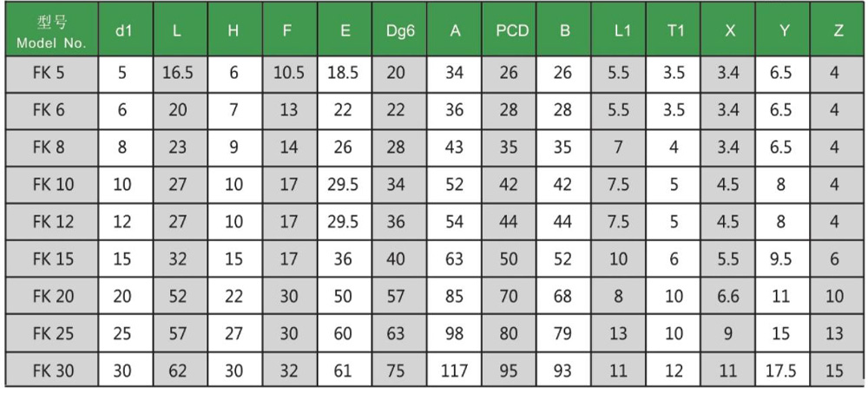Select the FK 15 model cell

pyautogui.click(x=51, y=259)
